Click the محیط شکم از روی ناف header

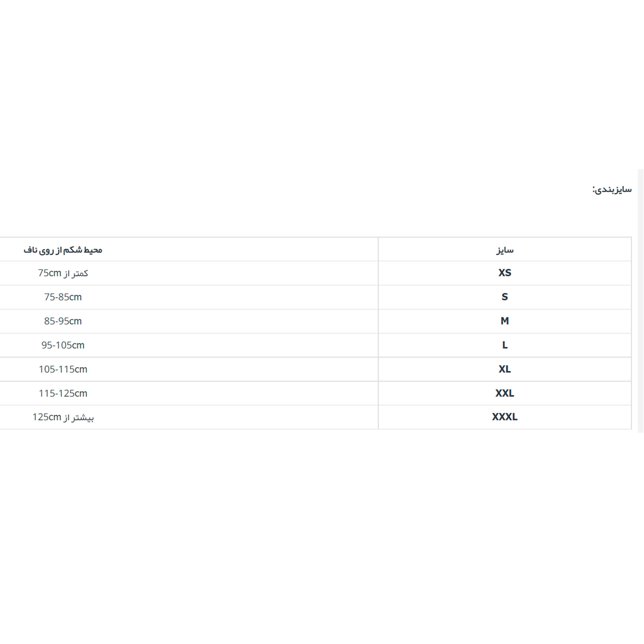tap(63, 250)
